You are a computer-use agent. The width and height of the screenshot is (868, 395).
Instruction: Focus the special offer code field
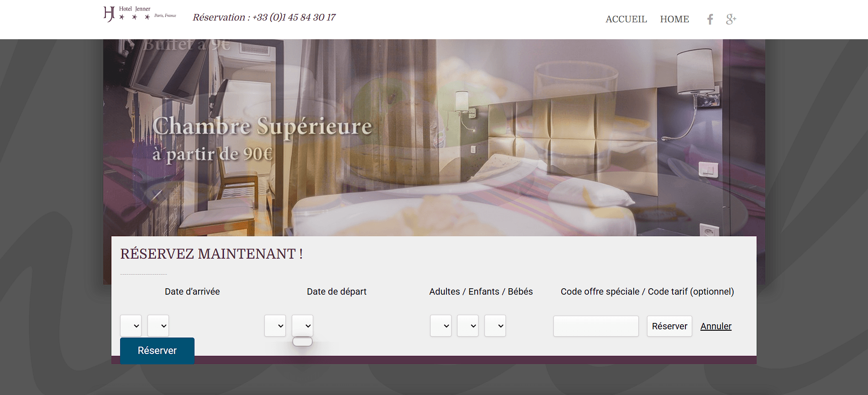click(596, 326)
